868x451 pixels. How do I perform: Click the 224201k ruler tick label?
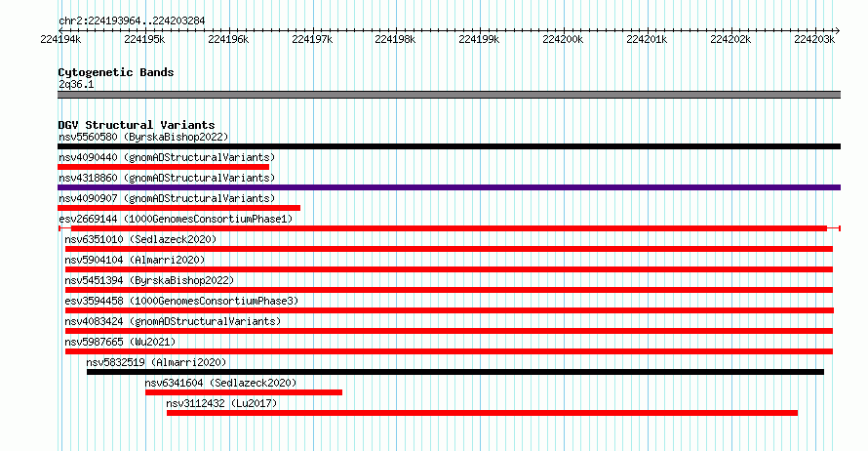coord(647,39)
